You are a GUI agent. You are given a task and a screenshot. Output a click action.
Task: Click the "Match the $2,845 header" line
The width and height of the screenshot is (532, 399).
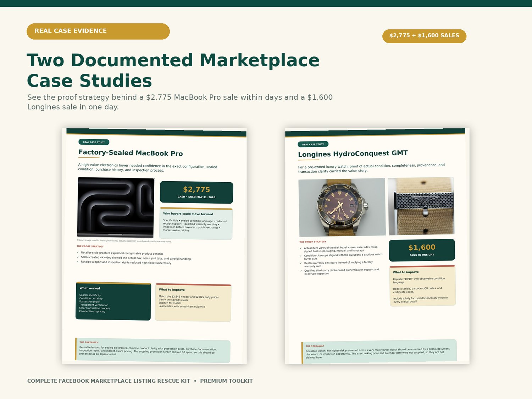[189, 297]
